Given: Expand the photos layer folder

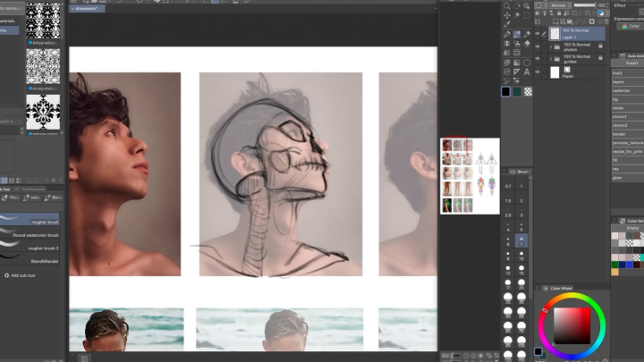Looking at the screenshot, I should tap(551, 46).
